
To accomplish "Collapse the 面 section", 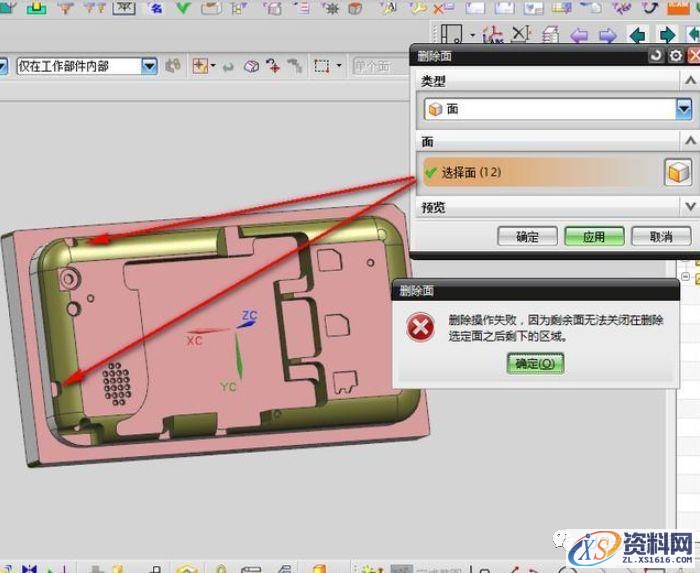I will [x=688, y=142].
